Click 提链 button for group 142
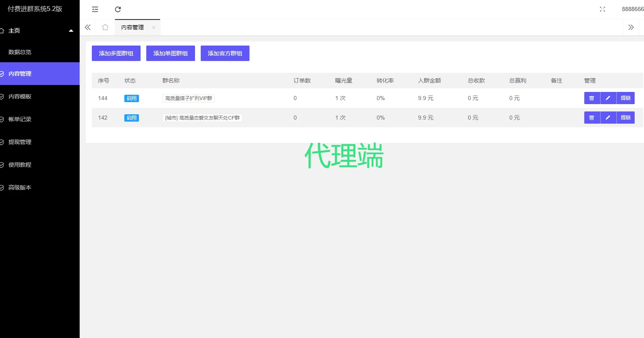This screenshot has height=338, width=644. 625,118
